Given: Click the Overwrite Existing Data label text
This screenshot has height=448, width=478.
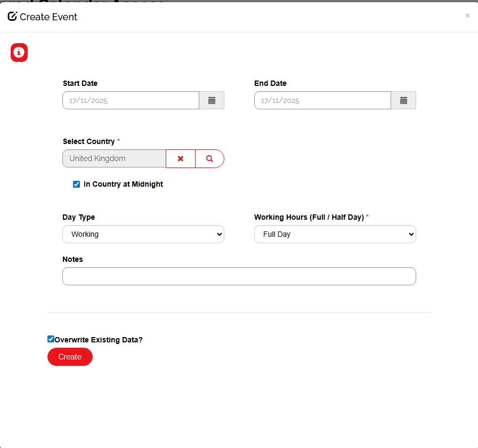Looking at the screenshot, I should pyautogui.click(x=99, y=340).
